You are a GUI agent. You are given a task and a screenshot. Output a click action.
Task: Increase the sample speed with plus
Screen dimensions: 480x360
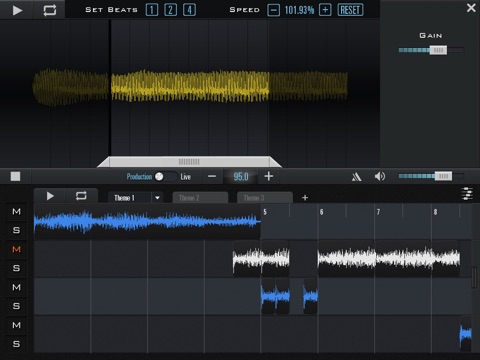pyautogui.click(x=325, y=10)
